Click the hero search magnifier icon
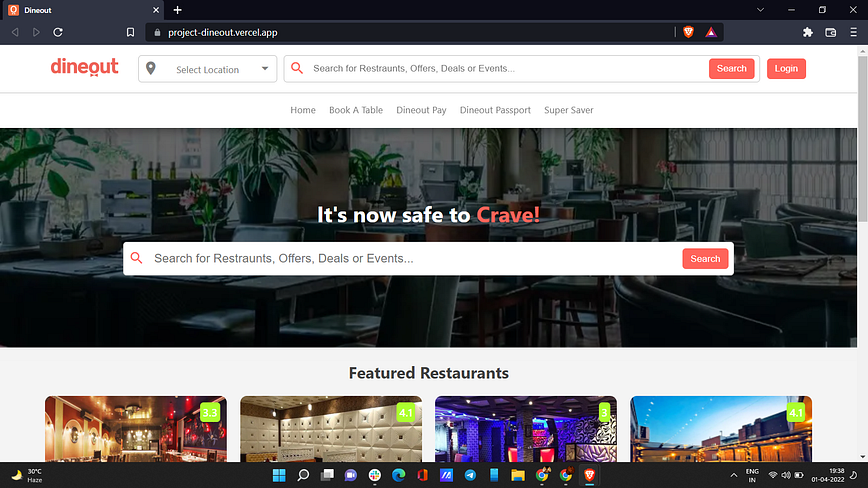The width and height of the screenshot is (868, 488). (x=137, y=258)
